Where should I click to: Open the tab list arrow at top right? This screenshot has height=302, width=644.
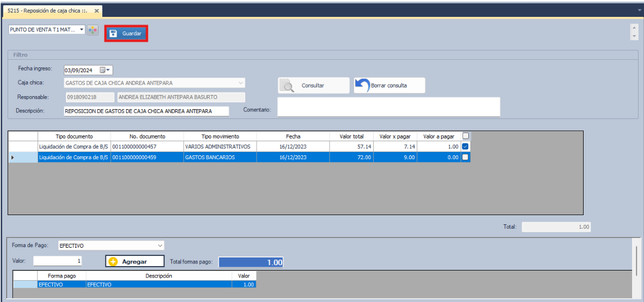tap(639, 10)
